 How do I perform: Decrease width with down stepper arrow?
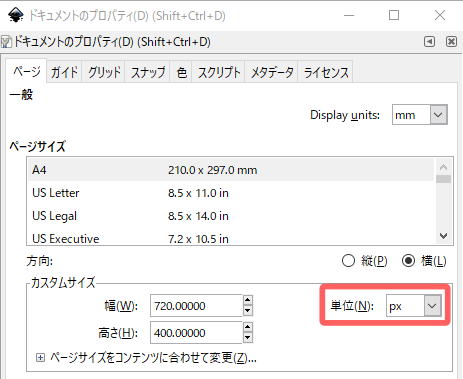[x=248, y=311]
